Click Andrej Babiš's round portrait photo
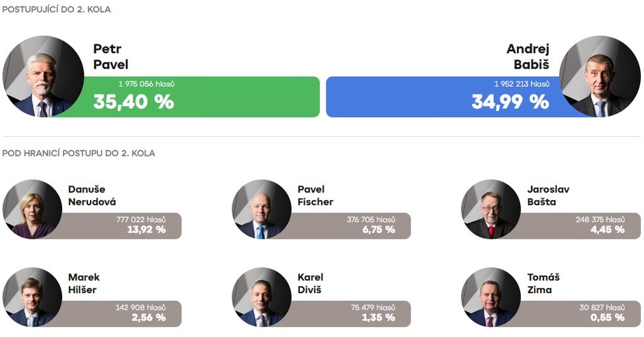The height and width of the screenshot is (337, 644). tap(599, 77)
